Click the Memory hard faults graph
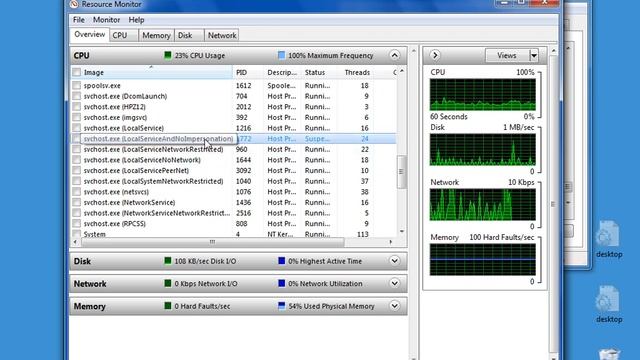 coord(482,260)
